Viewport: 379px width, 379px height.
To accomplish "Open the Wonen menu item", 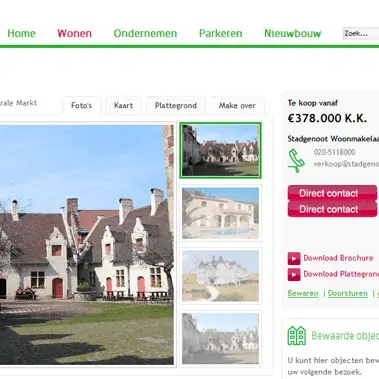I will click(74, 33).
